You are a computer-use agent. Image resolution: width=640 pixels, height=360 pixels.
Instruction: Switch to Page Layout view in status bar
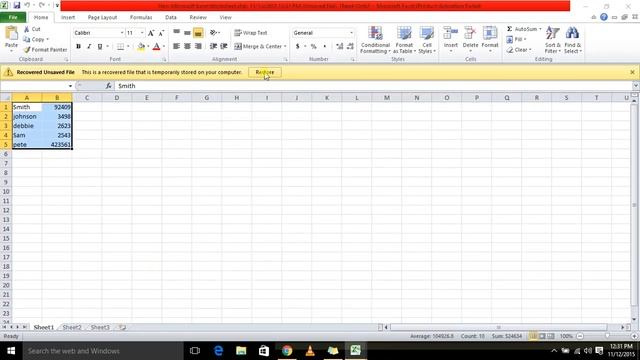(542, 336)
